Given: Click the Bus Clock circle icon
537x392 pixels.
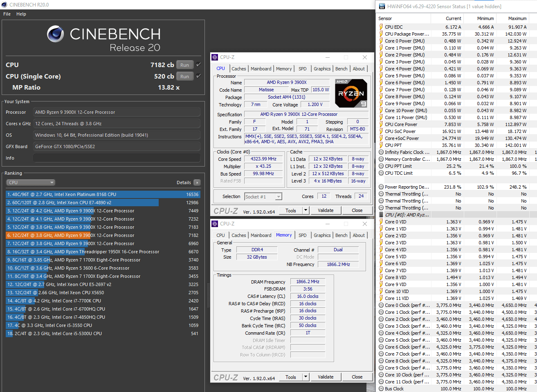Looking at the screenshot, I should (381, 389).
